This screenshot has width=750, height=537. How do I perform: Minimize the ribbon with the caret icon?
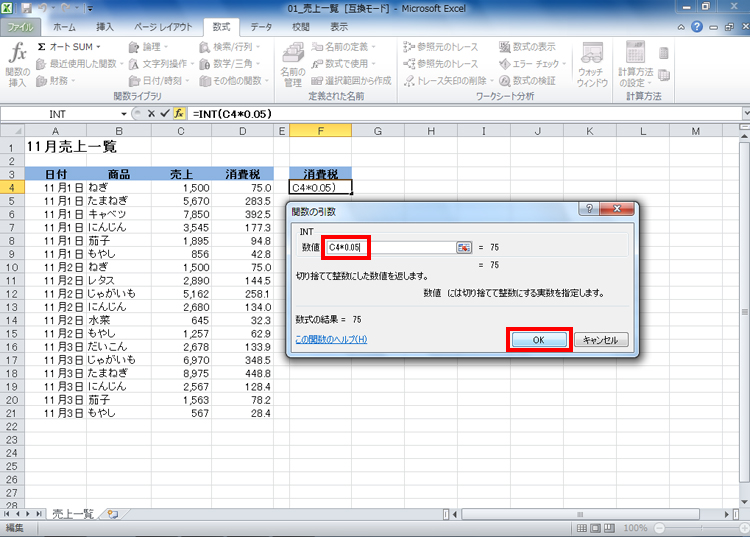tap(681, 27)
